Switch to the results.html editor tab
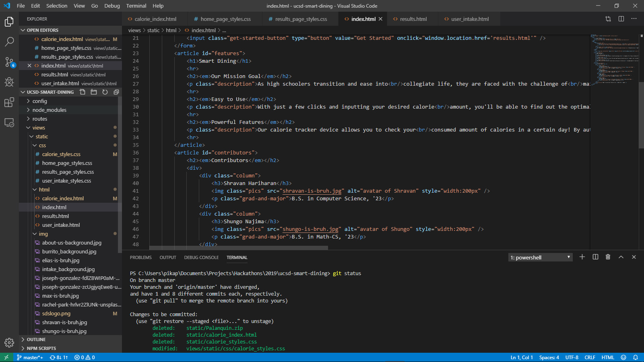 tap(413, 19)
